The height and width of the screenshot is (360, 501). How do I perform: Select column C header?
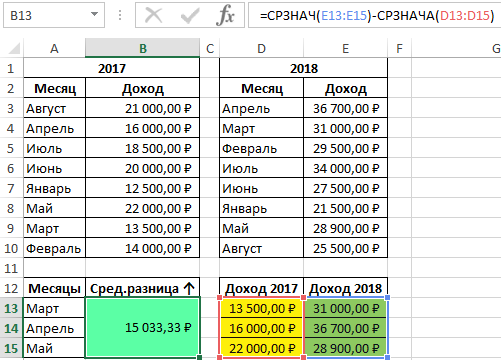(x=210, y=49)
